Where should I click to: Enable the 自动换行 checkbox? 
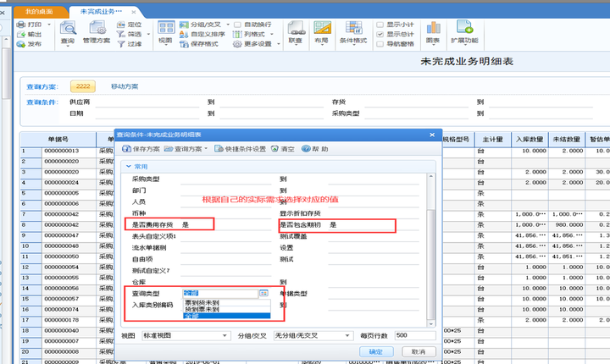(x=237, y=25)
